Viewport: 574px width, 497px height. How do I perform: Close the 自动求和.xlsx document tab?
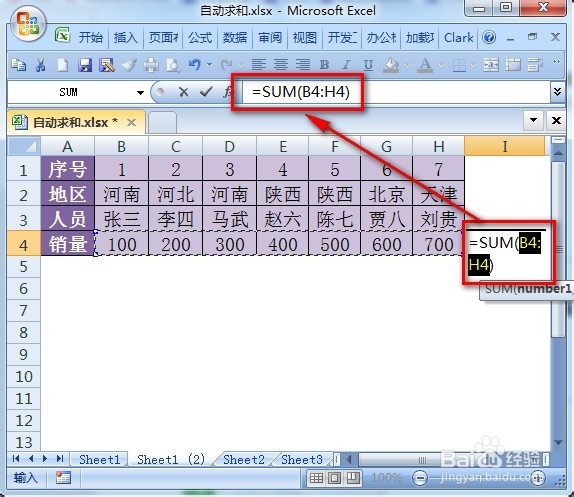coord(131,123)
